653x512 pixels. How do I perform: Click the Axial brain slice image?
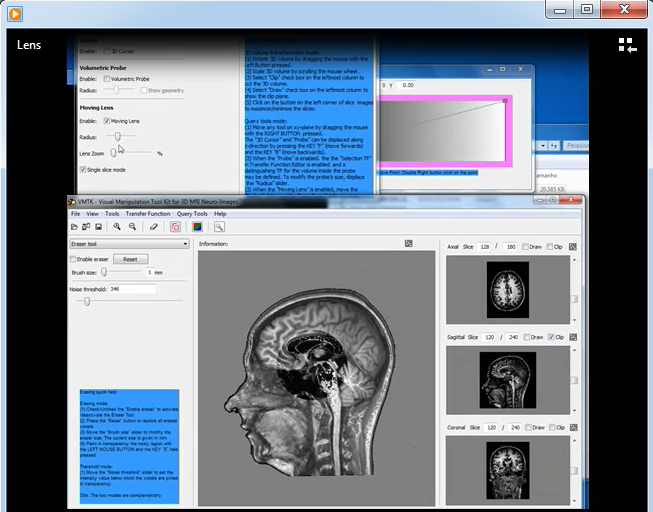(x=508, y=290)
